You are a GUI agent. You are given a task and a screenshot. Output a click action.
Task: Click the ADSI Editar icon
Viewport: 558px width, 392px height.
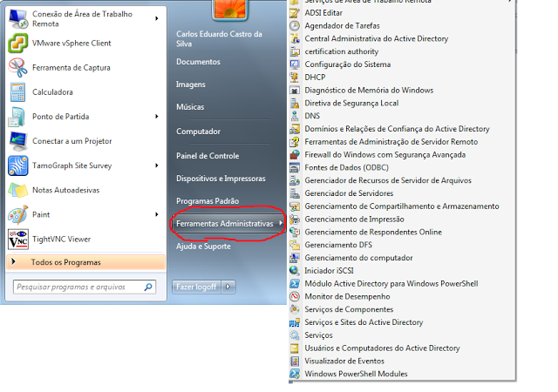[x=295, y=13]
